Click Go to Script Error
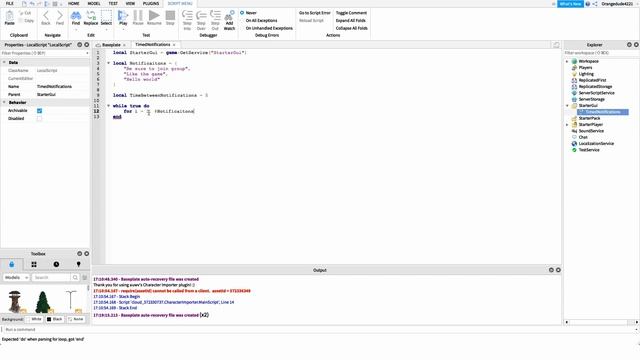Viewport: 640px width, 360px height. pos(315,13)
